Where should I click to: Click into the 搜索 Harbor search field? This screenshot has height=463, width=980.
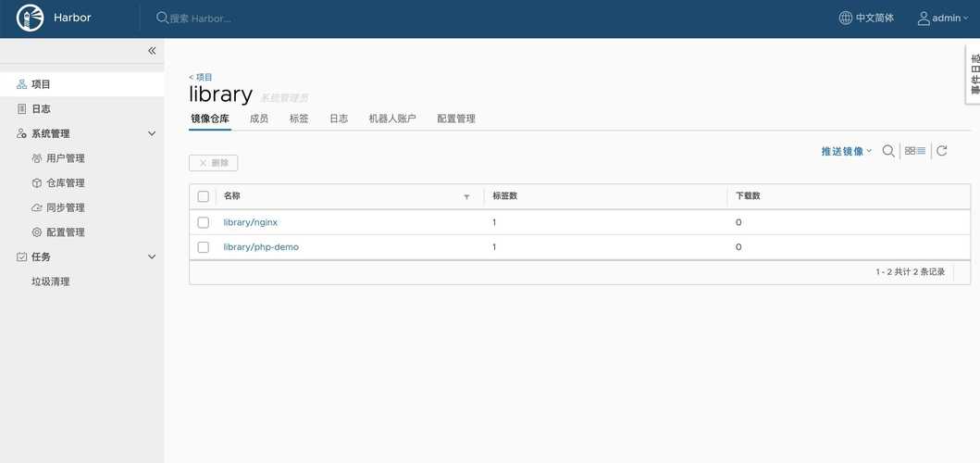pyautogui.click(x=201, y=19)
